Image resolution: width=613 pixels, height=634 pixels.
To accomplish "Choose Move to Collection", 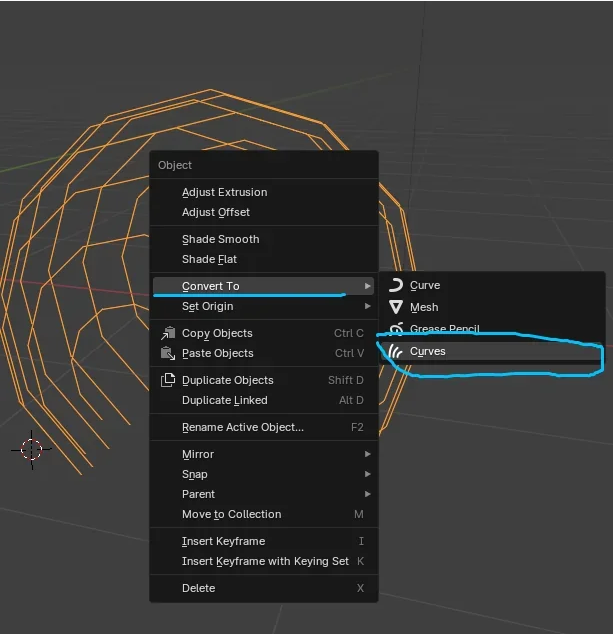I will [264, 514].
